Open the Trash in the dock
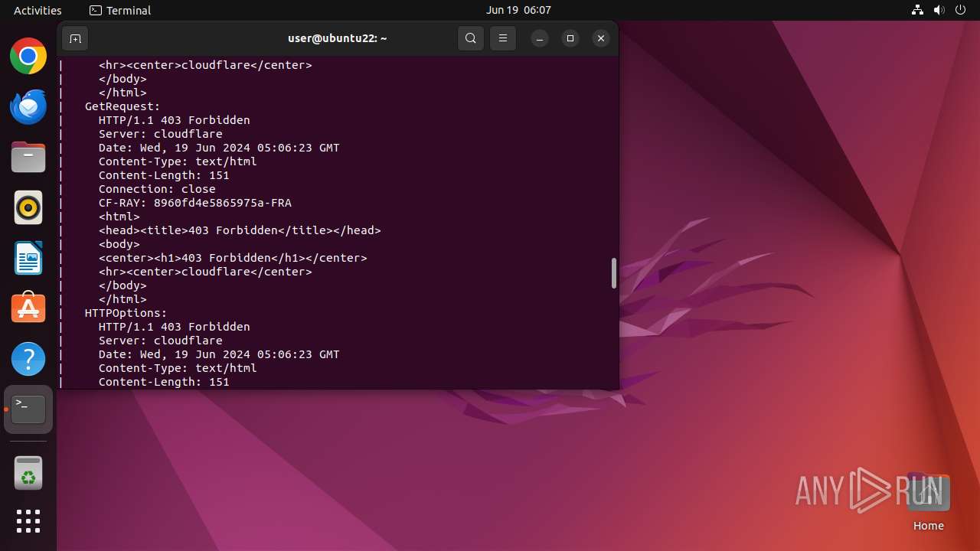Screen dimensions: 980x551 [x=28, y=473]
